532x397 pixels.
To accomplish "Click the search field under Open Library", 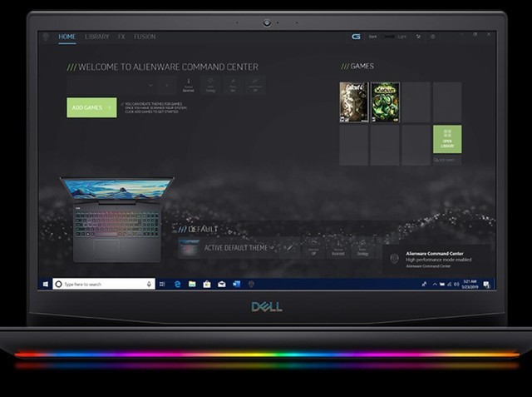I will [x=447, y=160].
